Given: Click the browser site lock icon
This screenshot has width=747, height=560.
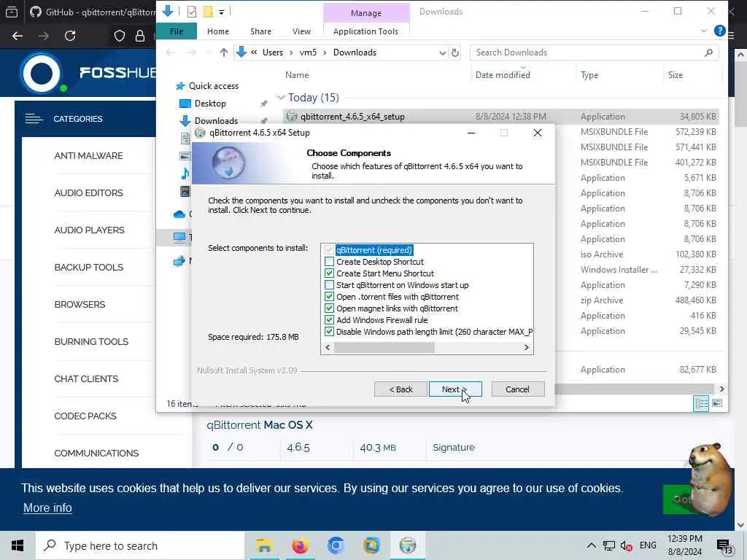Looking at the screenshot, I should pyautogui.click(x=140, y=36).
